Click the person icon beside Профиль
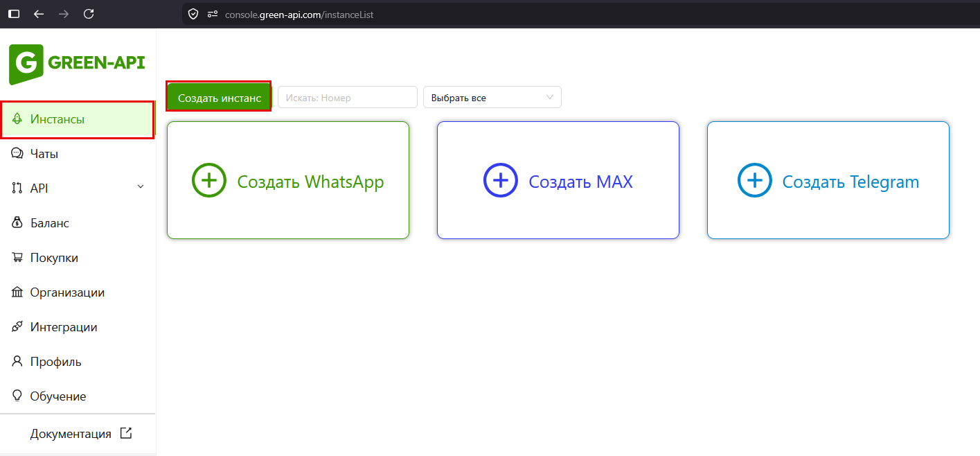 point(17,362)
